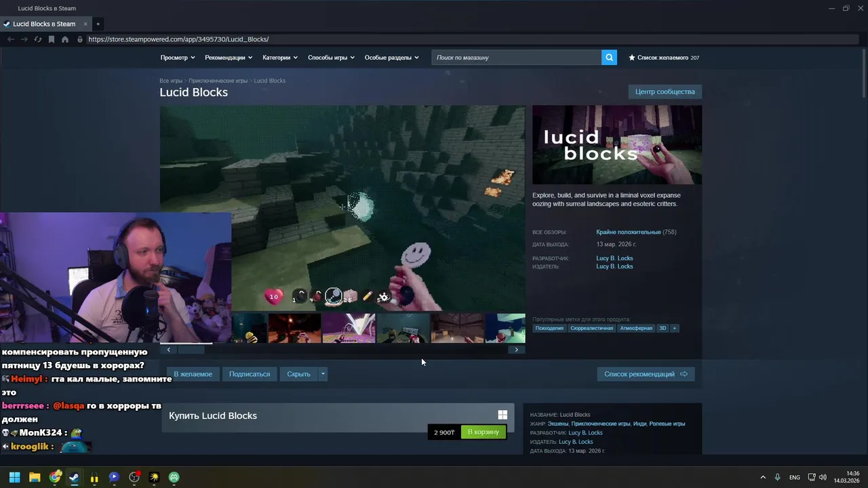The height and width of the screenshot is (488, 868).
Task: Click the page vertical scrollbar
Action: (863, 75)
